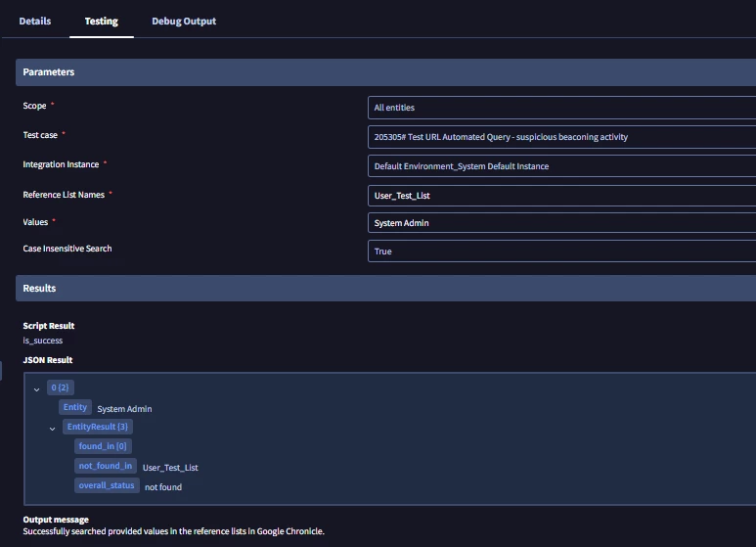
Task: Click the Values field containing System Admin
Action: point(561,223)
